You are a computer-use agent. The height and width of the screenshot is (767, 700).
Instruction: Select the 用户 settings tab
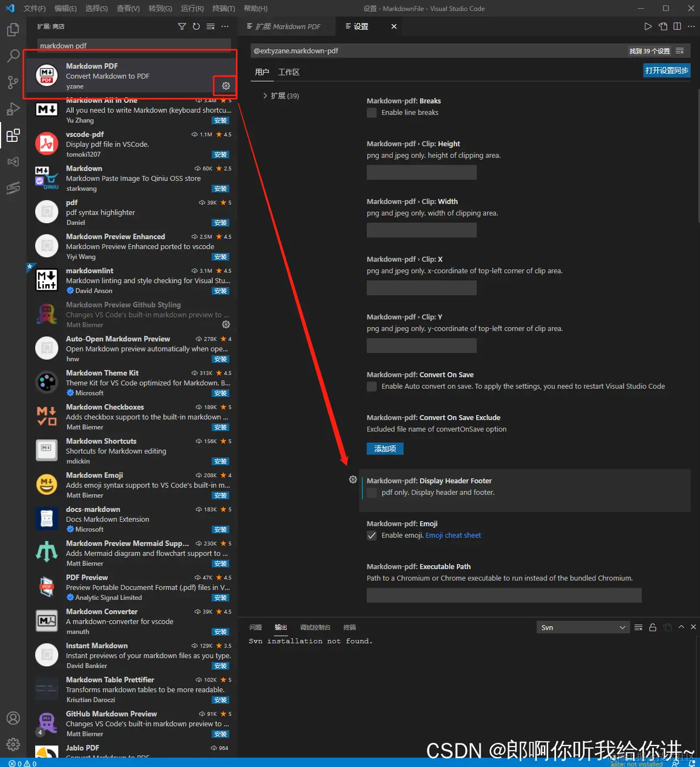[x=262, y=72]
